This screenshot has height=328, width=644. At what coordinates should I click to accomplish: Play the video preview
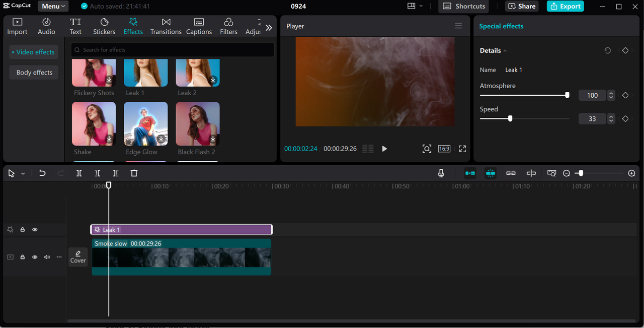click(384, 149)
